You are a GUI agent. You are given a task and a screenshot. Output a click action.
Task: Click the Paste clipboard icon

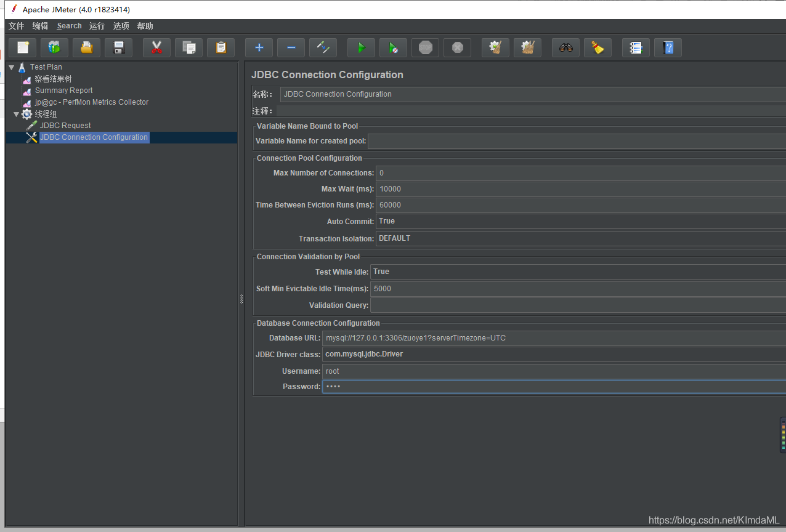221,47
